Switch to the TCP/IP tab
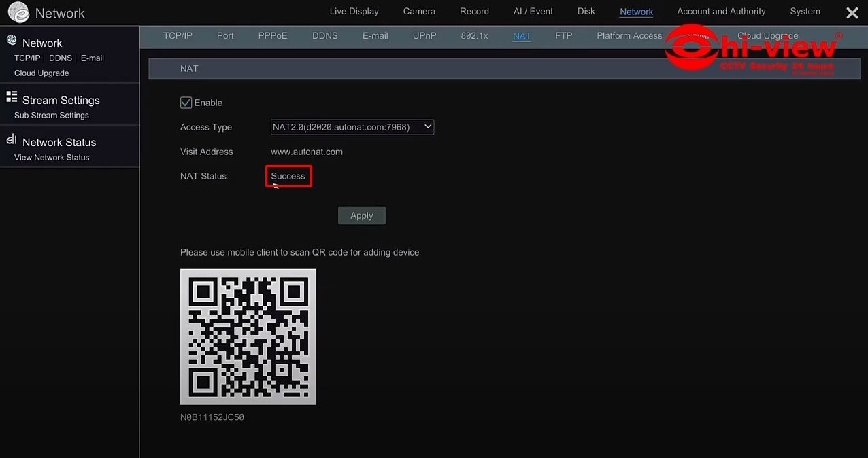The image size is (868, 458). click(x=178, y=36)
